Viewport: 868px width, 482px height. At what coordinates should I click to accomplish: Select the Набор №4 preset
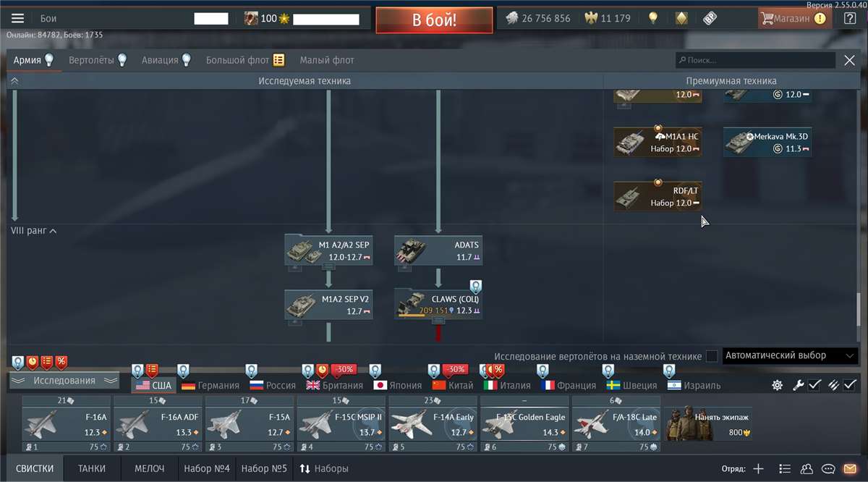pos(207,469)
